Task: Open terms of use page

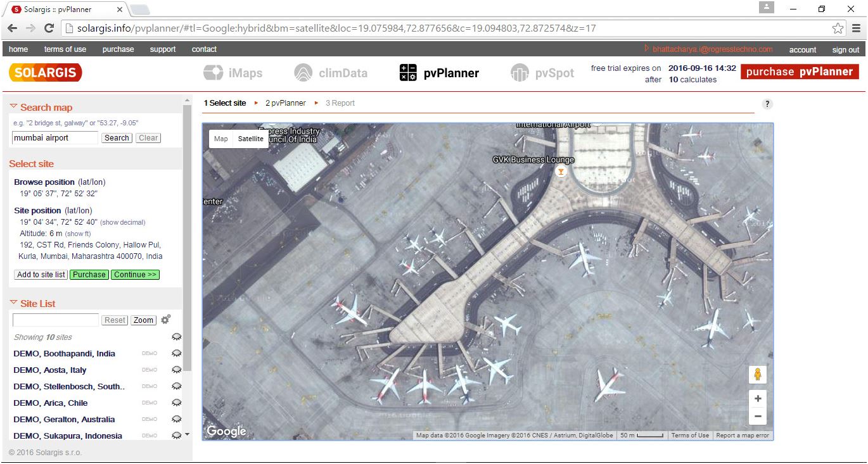Action: coord(65,49)
